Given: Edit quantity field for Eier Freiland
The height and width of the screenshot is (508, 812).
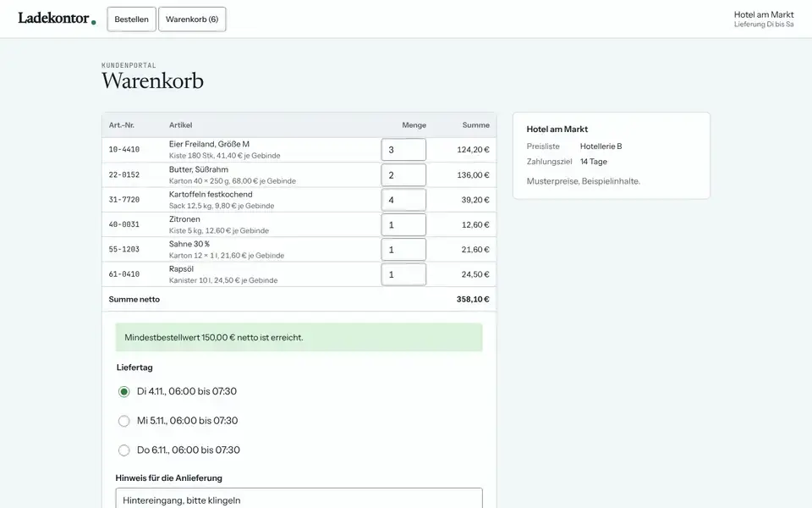Looking at the screenshot, I should (403, 150).
